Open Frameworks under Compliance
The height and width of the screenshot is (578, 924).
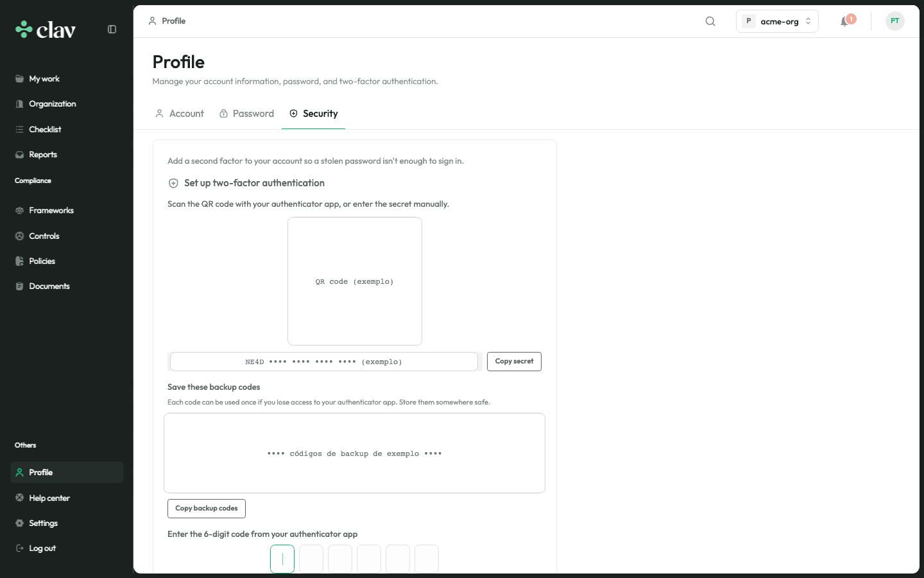(x=67, y=211)
